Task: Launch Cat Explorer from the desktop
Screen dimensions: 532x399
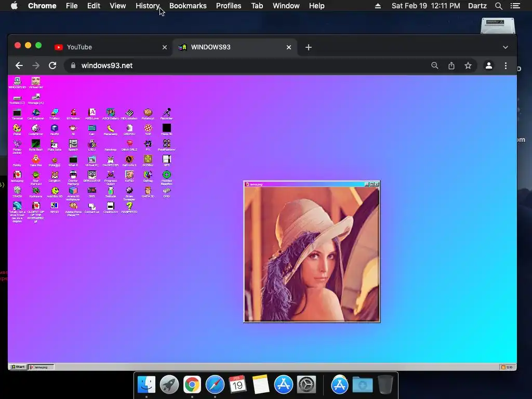Action: pyautogui.click(x=36, y=114)
